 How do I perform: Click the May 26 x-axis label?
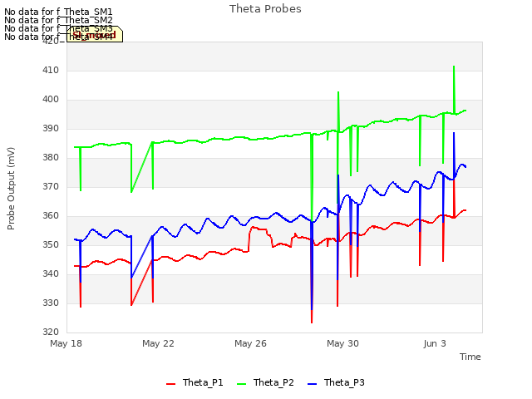pyautogui.click(x=250, y=343)
